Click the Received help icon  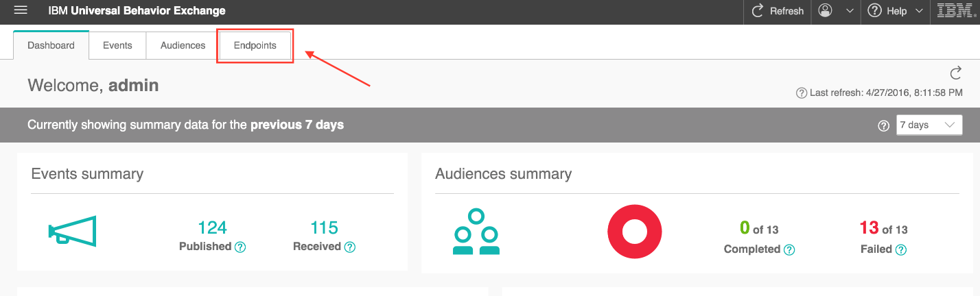pyautogui.click(x=350, y=247)
